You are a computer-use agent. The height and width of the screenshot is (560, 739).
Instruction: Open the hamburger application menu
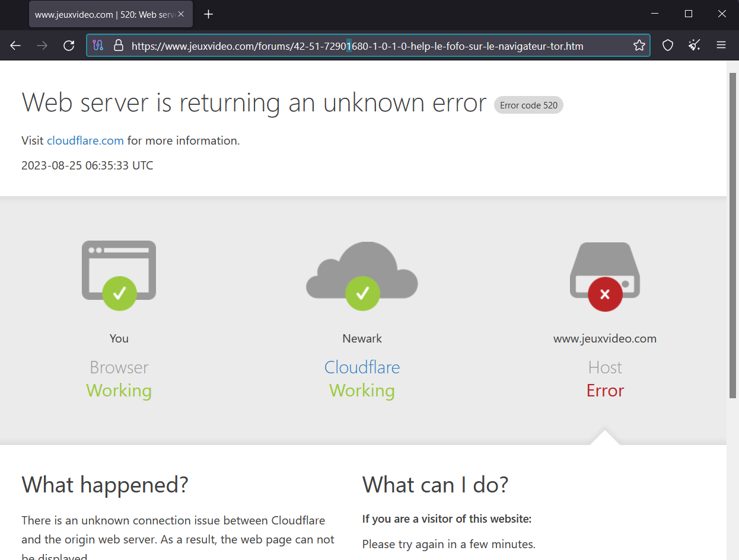pos(721,46)
